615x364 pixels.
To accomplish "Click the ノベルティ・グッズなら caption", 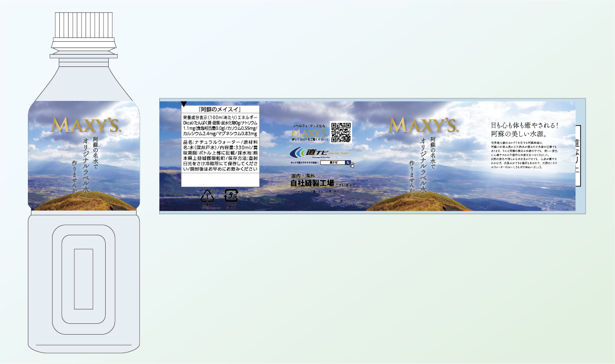I will click(309, 126).
